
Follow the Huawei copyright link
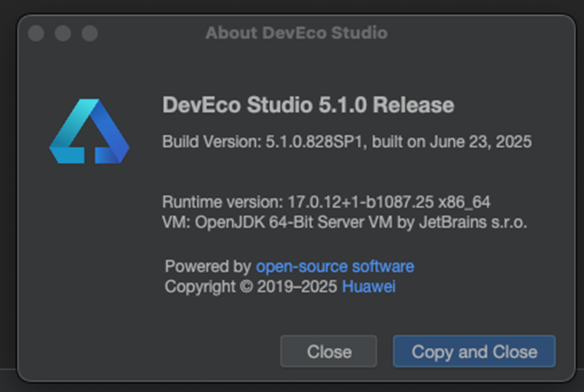click(x=368, y=286)
